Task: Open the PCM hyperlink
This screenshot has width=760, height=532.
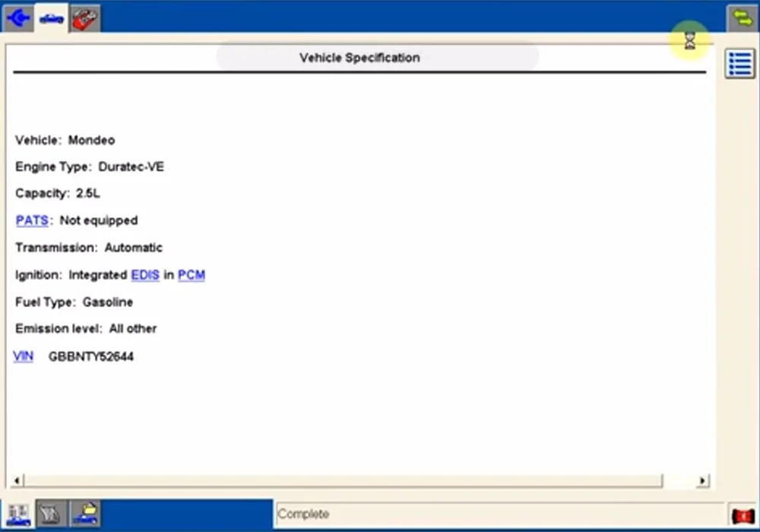Action: pyautogui.click(x=192, y=274)
